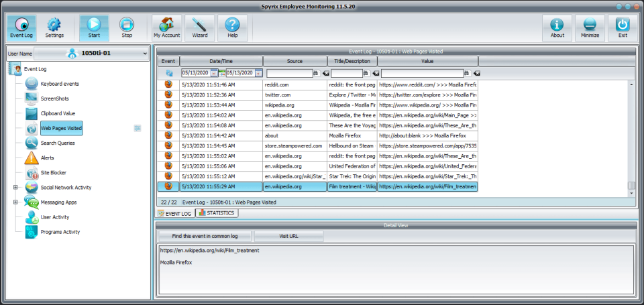Click the event log scrollbar down arrow
The height and width of the screenshot is (305, 644).
coord(632,193)
